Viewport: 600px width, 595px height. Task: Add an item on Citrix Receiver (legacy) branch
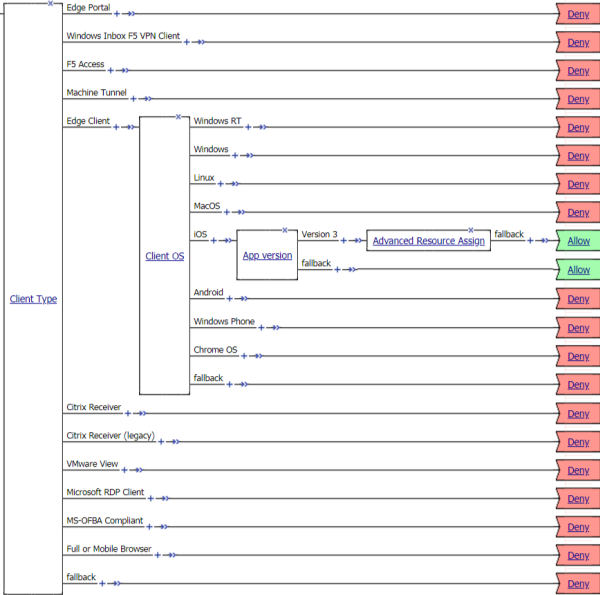(x=160, y=441)
